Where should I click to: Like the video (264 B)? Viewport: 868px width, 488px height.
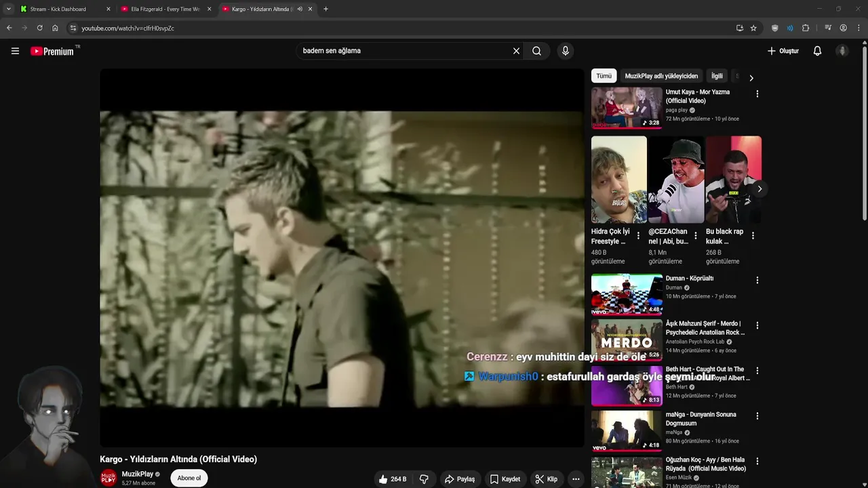coord(393,479)
